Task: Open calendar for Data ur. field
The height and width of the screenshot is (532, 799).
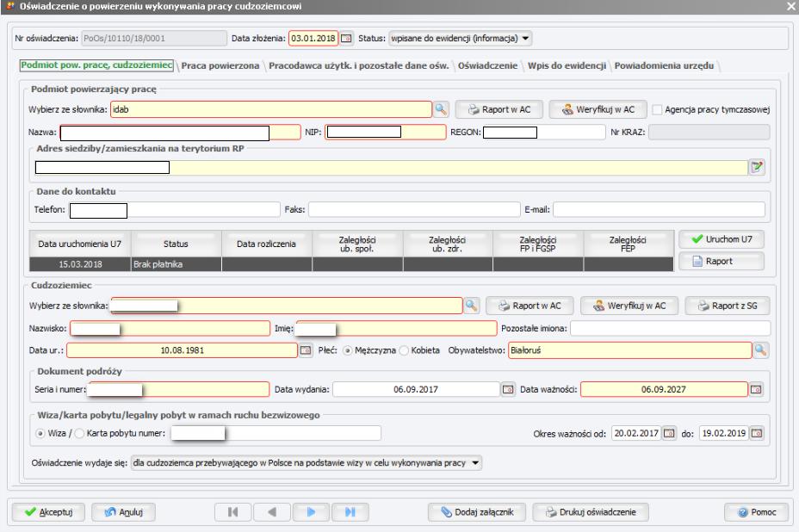Action: click(306, 350)
